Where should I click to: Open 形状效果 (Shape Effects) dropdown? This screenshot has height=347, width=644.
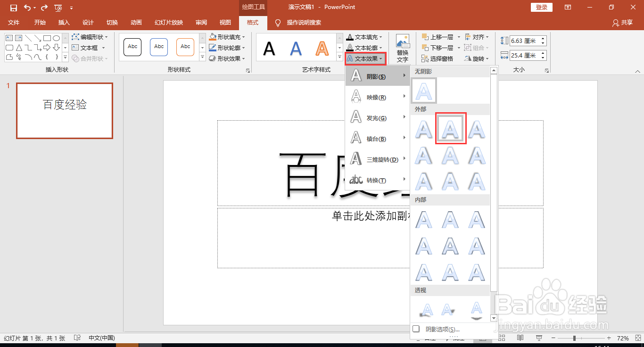pos(227,58)
